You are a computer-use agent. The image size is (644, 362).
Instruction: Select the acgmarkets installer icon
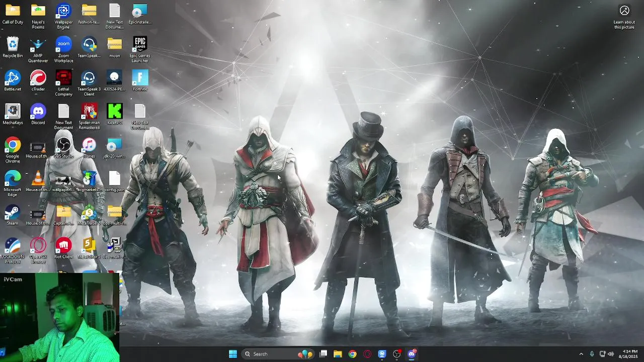coord(89,182)
